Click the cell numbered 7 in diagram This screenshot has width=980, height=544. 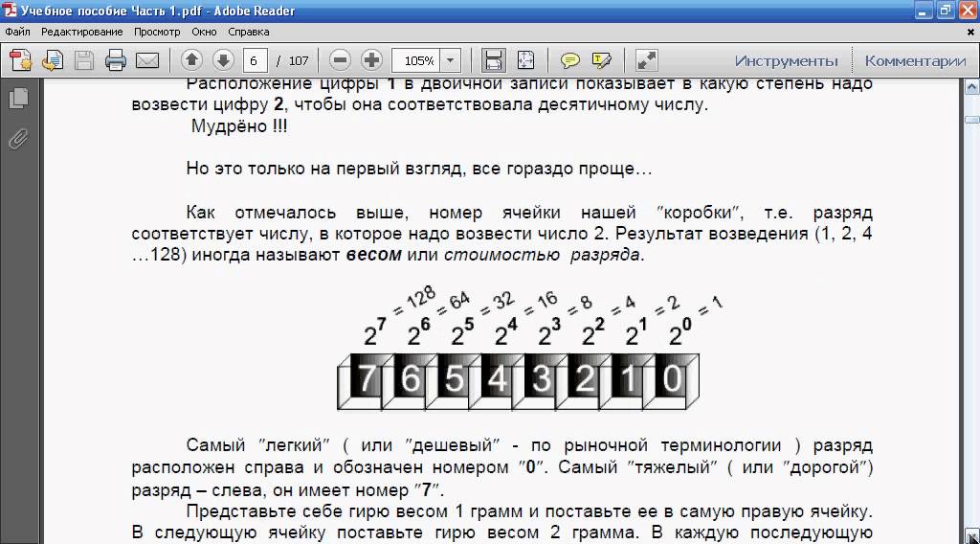(x=366, y=377)
